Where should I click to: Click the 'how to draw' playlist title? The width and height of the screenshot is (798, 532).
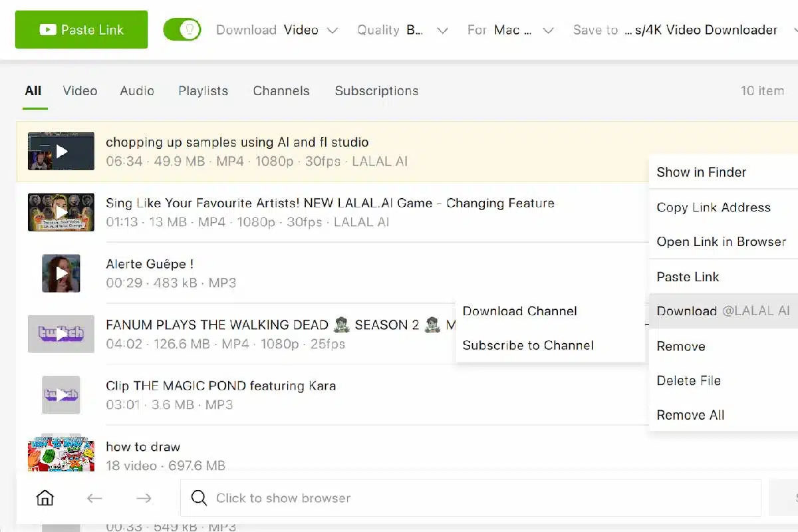(x=143, y=447)
